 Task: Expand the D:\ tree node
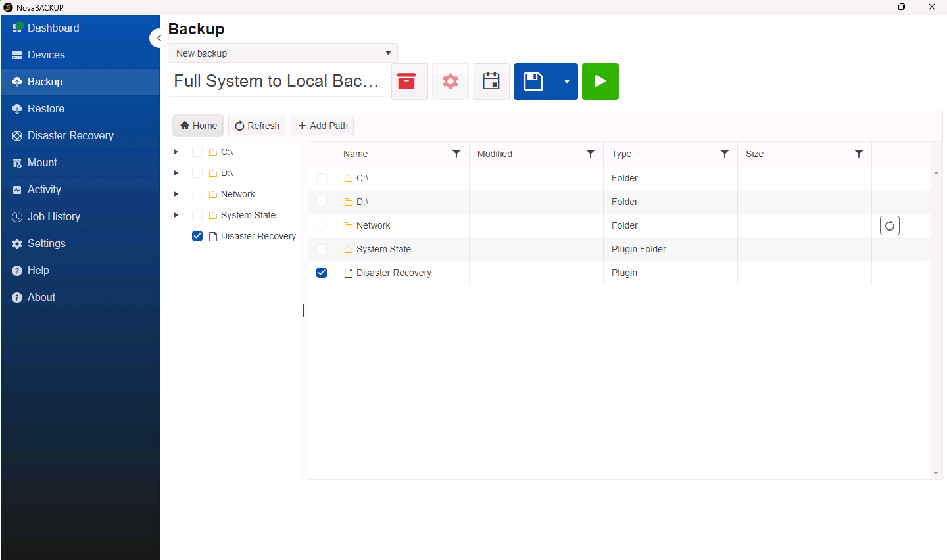(x=176, y=173)
